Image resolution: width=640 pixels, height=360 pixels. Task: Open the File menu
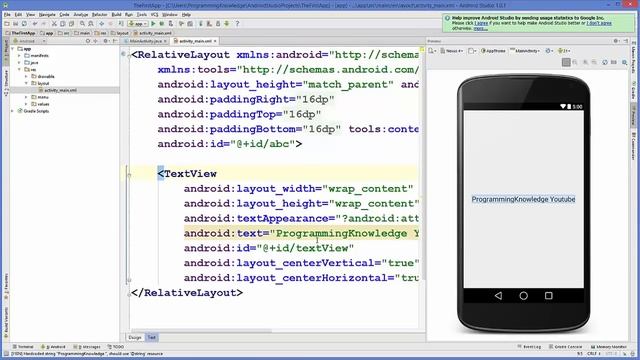[7, 15]
